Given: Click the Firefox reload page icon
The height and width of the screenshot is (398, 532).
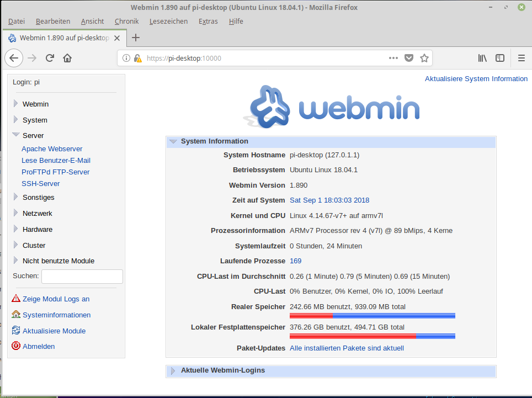Looking at the screenshot, I should tap(50, 58).
